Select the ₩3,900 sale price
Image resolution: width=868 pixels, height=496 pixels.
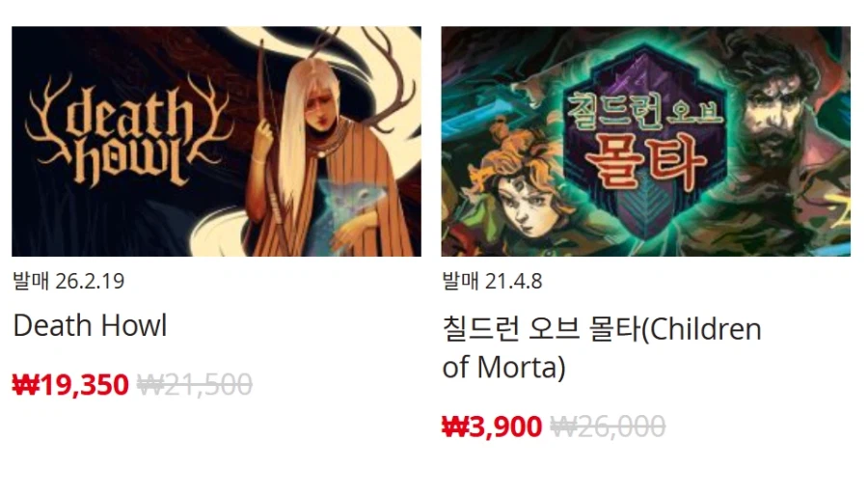click(x=492, y=427)
